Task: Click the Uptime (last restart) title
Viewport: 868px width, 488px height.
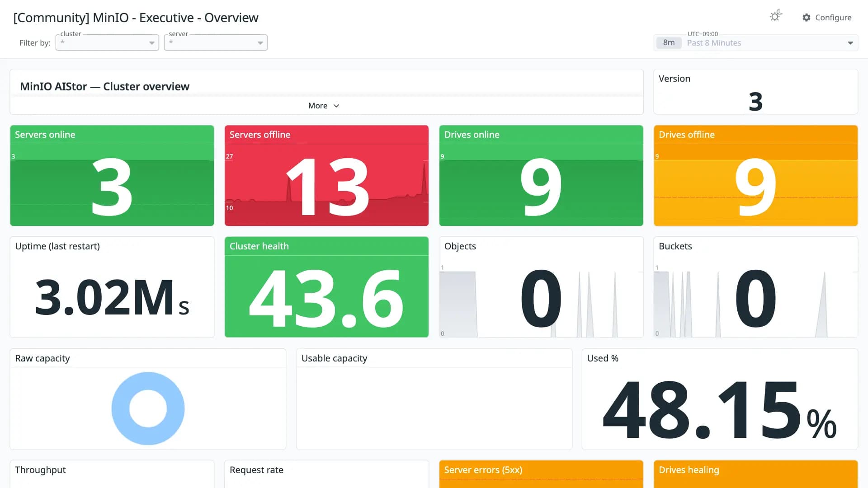Action: click(x=57, y=246)
